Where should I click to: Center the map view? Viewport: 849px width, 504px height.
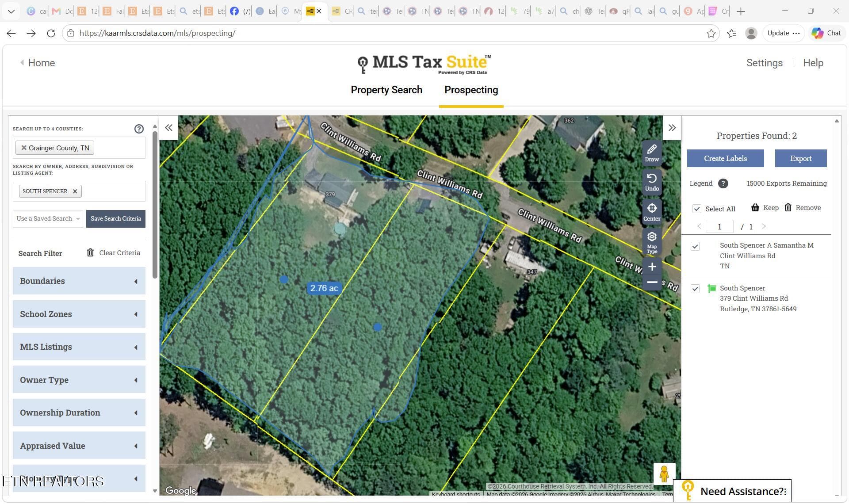click(x=652, y=212)
